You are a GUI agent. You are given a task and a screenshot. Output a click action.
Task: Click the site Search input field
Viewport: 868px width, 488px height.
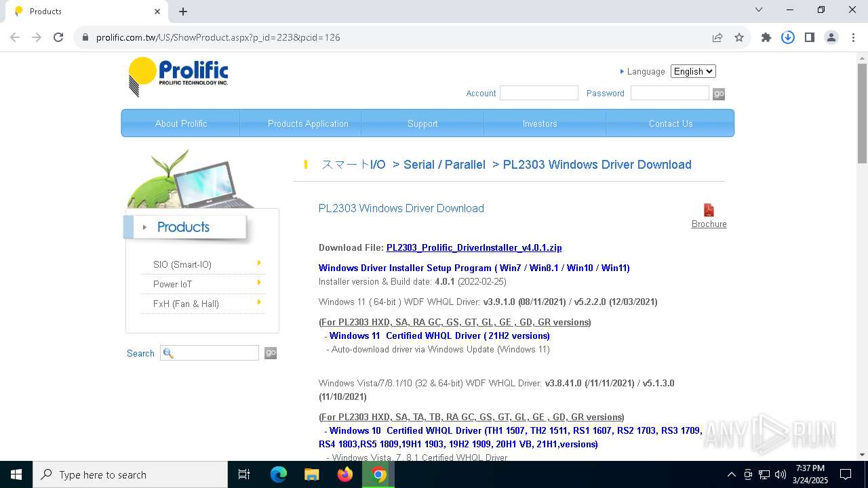point(210,352)
